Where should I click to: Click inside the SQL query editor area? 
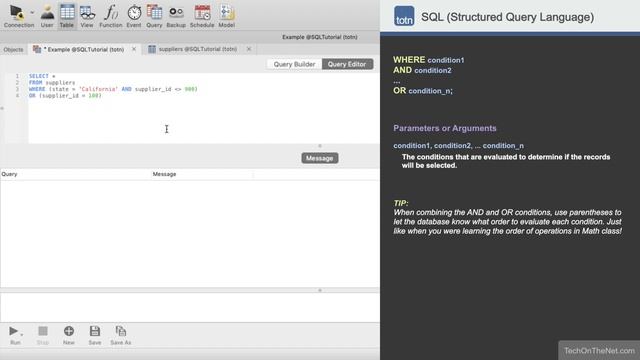(x=203, y=108)
